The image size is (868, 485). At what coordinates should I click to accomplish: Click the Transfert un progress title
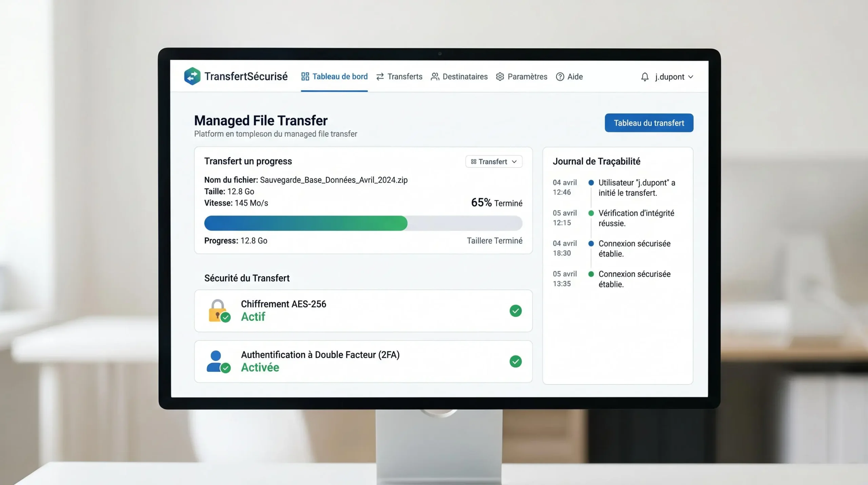248,161
